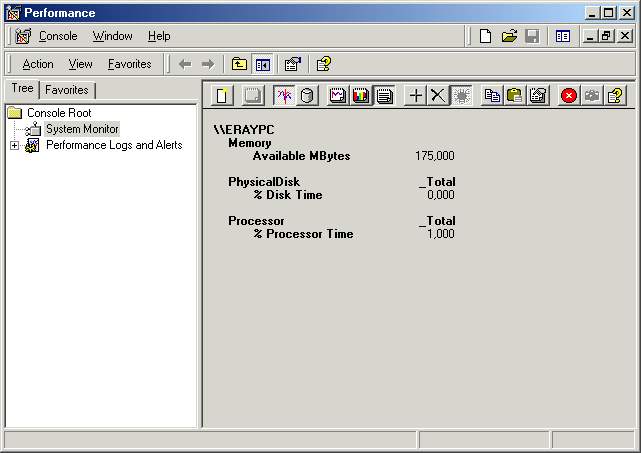Click the New Window icon
The image size is (641, 453).
tap(563, 36)
